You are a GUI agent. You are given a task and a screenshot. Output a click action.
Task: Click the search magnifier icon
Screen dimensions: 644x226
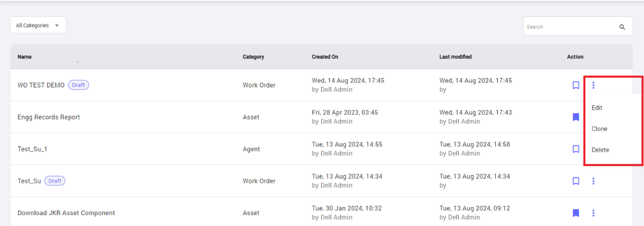pos(622,27)
